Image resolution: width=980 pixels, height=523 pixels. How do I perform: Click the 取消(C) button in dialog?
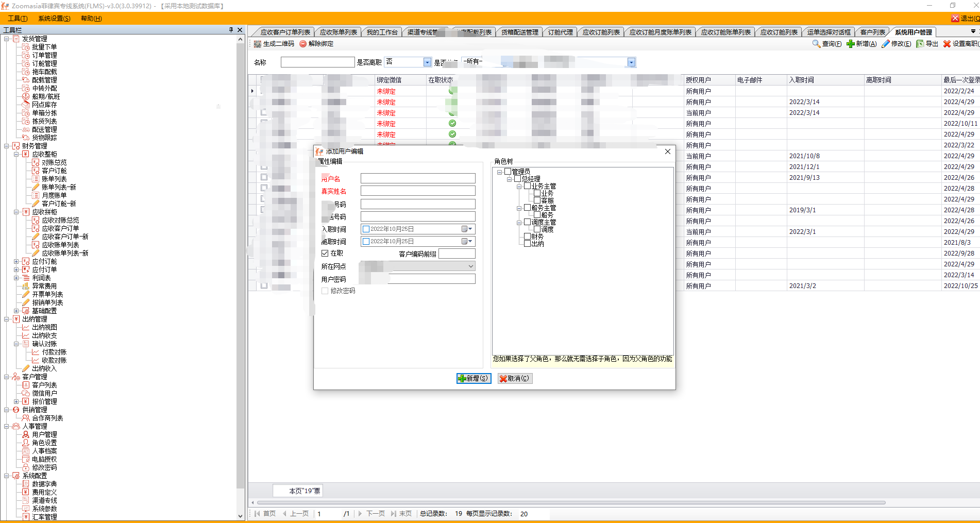pos(515,378)
